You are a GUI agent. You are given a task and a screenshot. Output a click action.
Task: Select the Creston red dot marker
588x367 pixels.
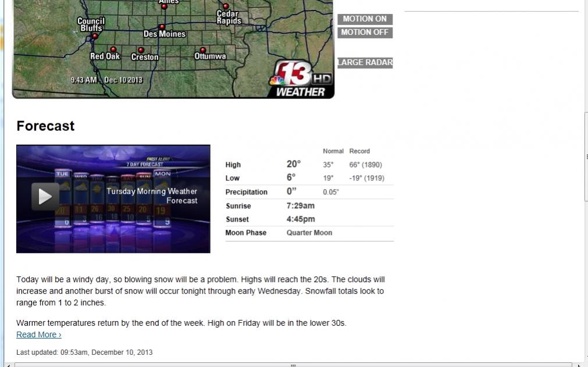point(141,50)
